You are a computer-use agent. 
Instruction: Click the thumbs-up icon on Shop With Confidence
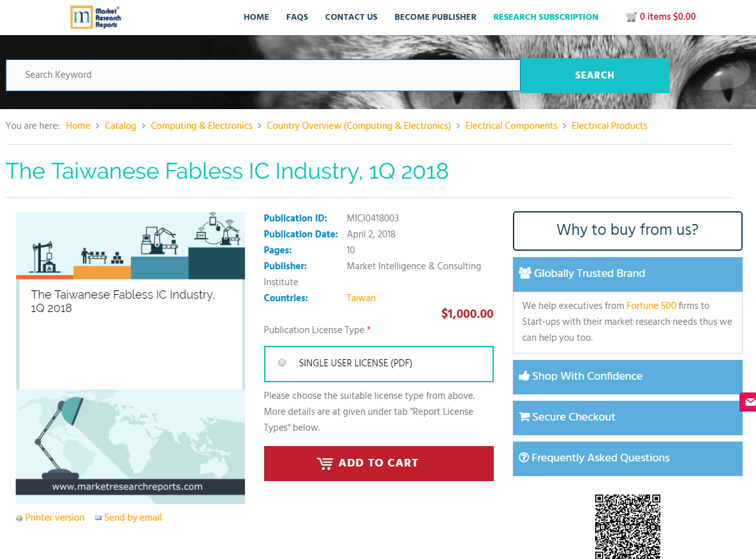(x=524, y=375)
